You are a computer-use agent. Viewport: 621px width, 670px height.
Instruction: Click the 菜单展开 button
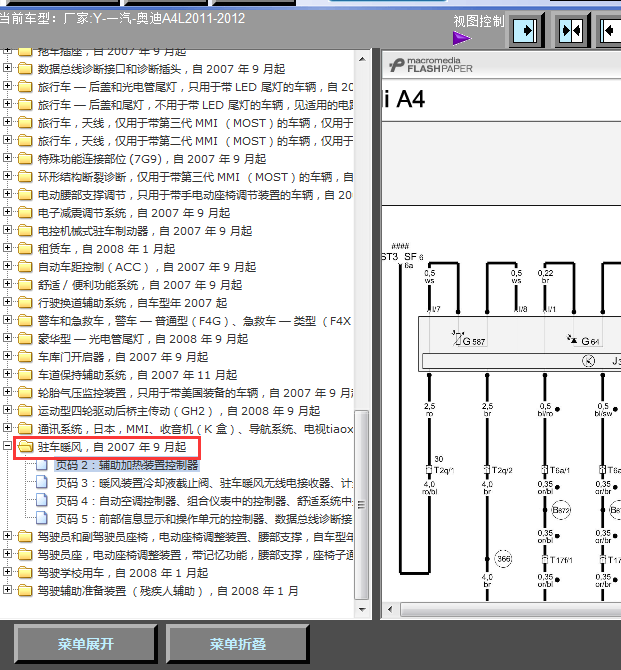coord(85,644)
